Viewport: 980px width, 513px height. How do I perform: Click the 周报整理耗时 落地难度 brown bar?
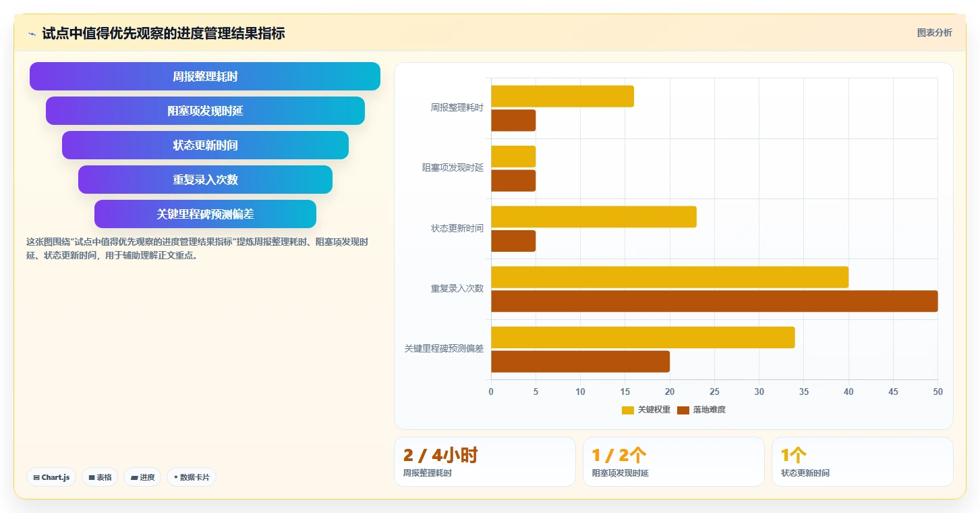click(x=513, y=120)
